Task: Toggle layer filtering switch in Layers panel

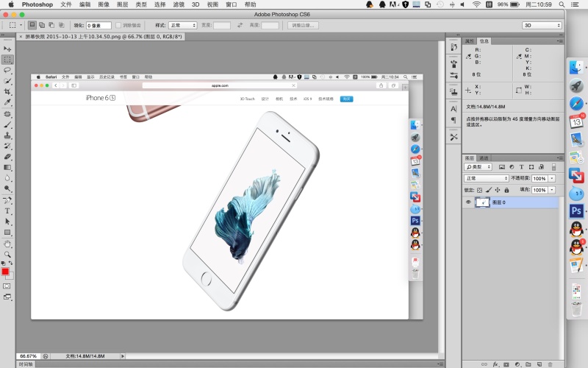Action: 554,167
